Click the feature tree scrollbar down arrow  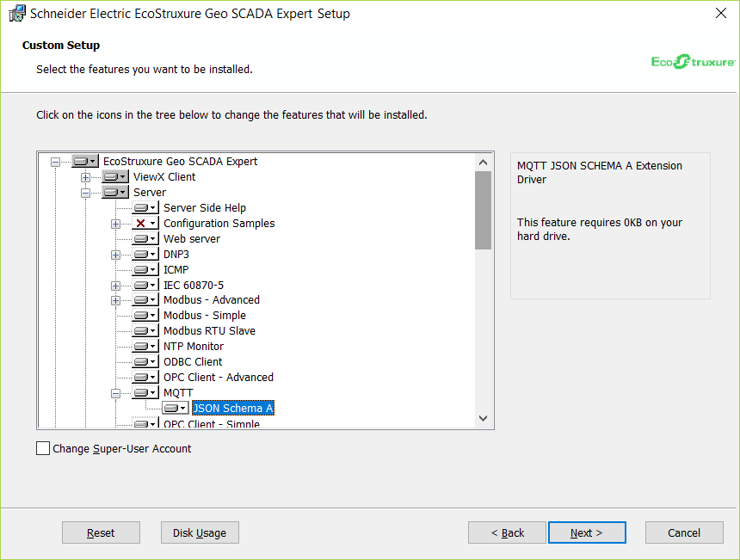pos(483,419)
